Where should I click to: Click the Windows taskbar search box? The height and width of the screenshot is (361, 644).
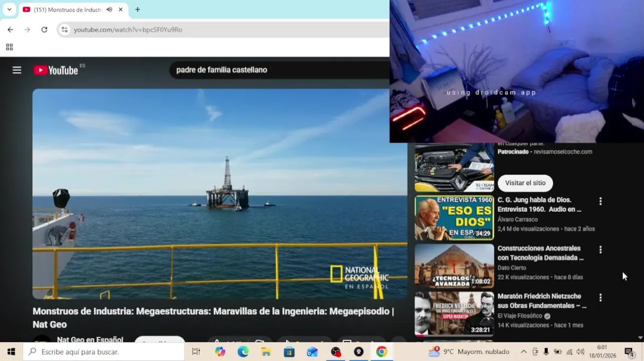tap(104, 352)
